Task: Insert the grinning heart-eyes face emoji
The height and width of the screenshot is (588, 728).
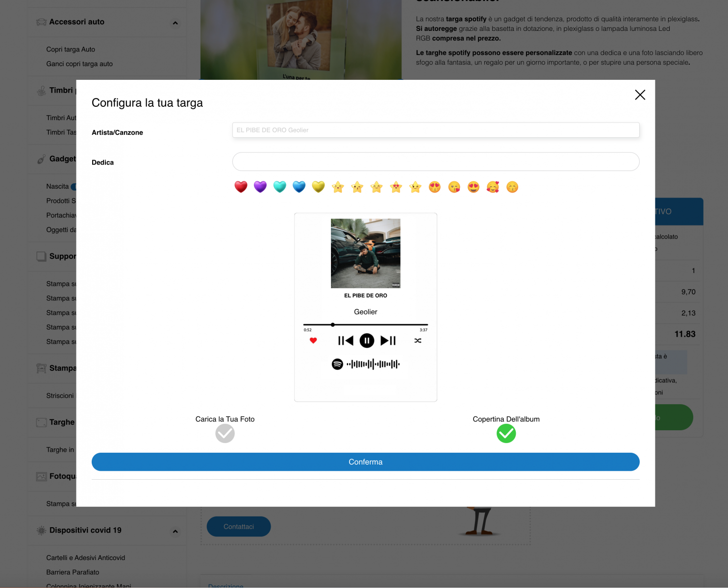Action: [x=474, y=187]
